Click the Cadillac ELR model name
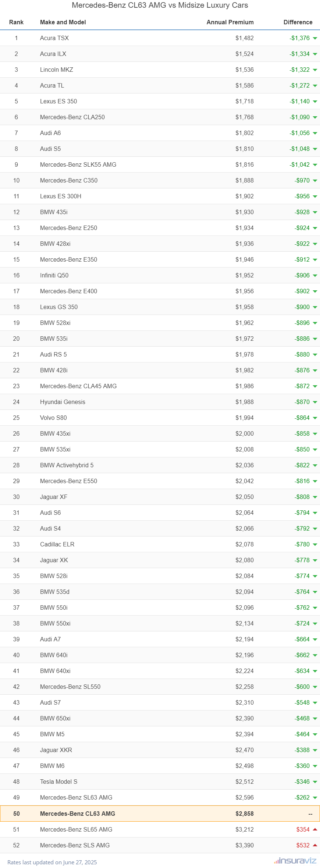The width and height of the screenshot is (320, 868). coord(57,544)
